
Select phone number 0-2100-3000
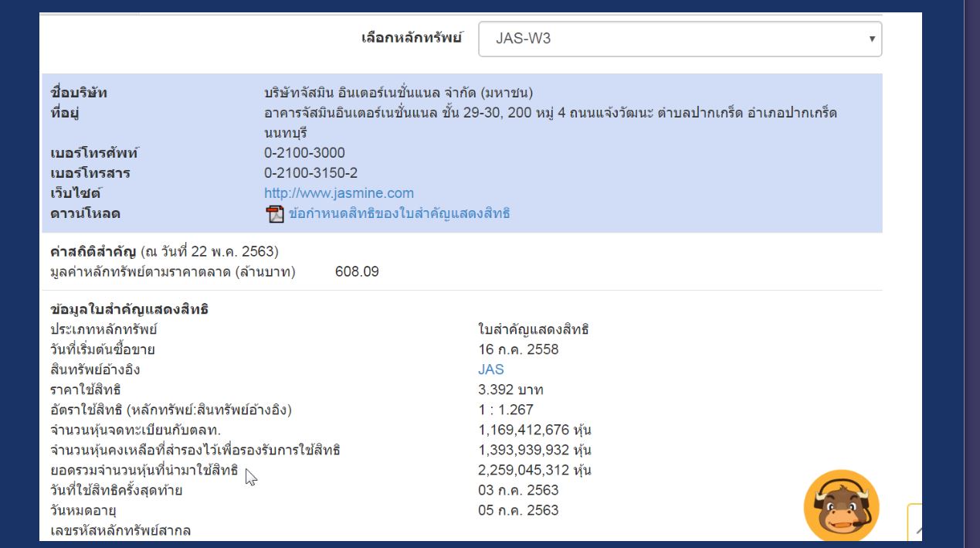[x=304, y=153]
